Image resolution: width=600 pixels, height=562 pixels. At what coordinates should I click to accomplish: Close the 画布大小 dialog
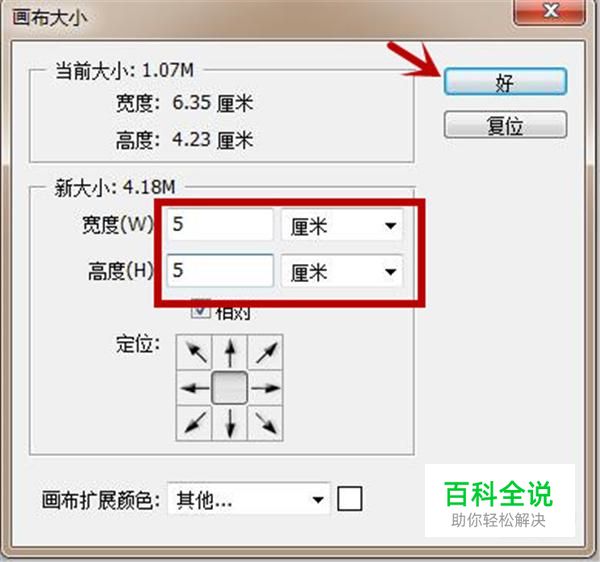(550, 11)
